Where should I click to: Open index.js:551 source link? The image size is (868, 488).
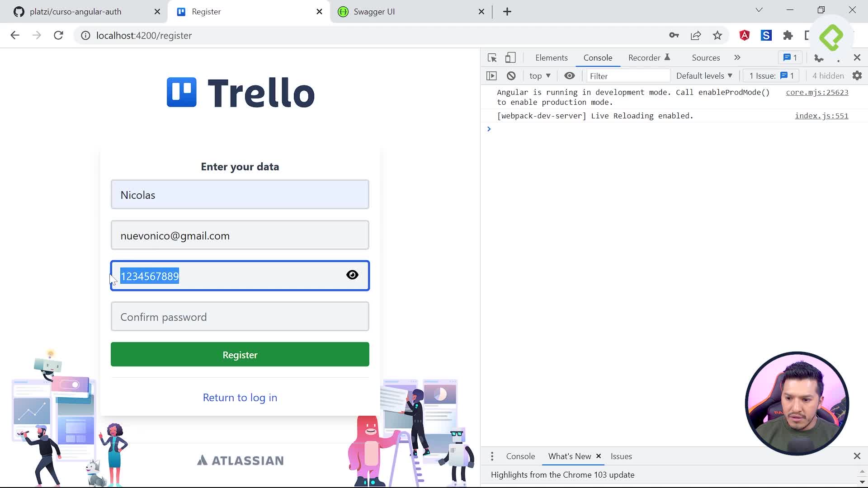(821, 116)
